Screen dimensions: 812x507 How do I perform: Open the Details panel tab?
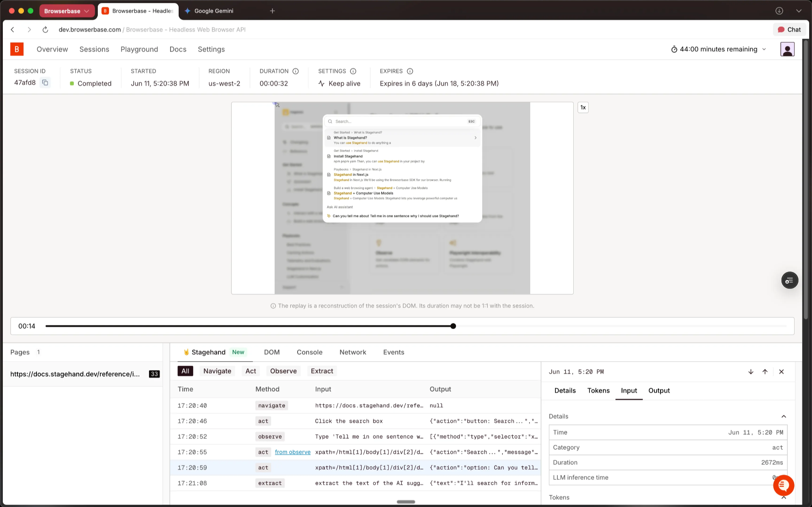[x=565, y=390]
